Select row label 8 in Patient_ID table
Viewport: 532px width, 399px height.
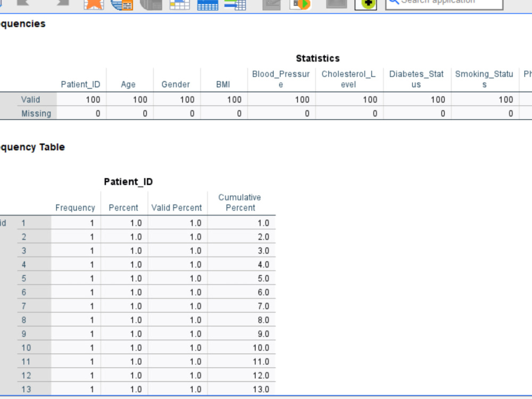24,320
